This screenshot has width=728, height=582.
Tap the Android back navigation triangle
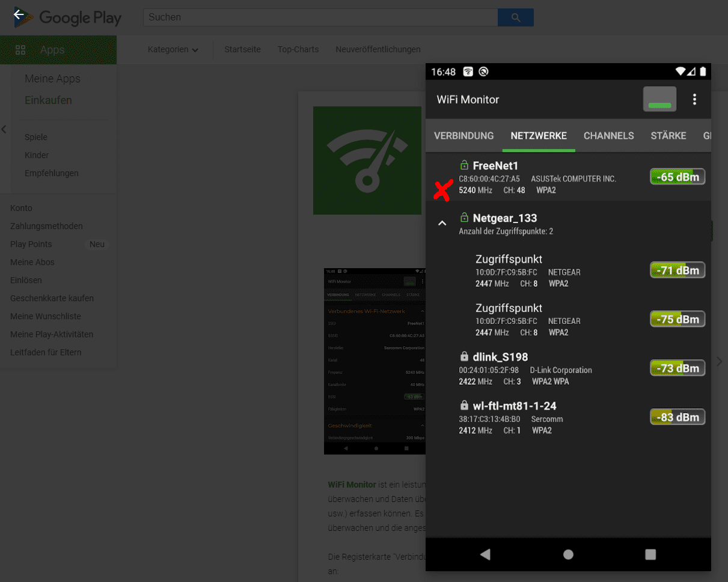(486, 554)
